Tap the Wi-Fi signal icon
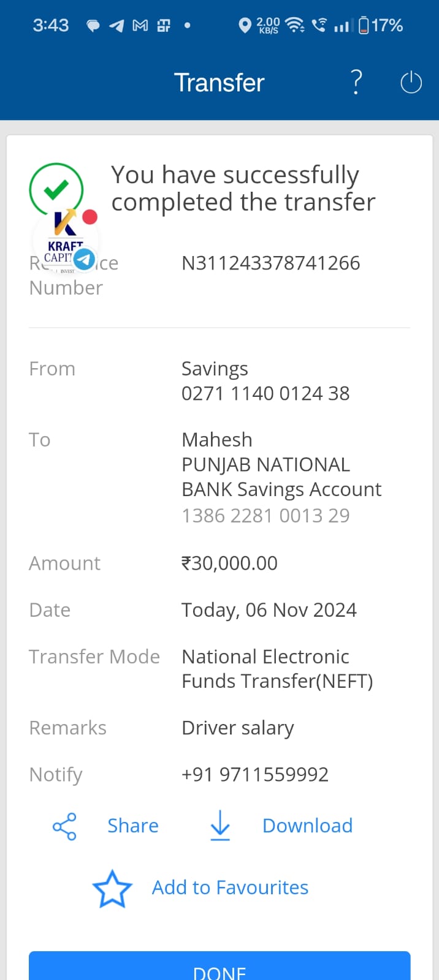The image size is (439, 980). click(295, 25)
